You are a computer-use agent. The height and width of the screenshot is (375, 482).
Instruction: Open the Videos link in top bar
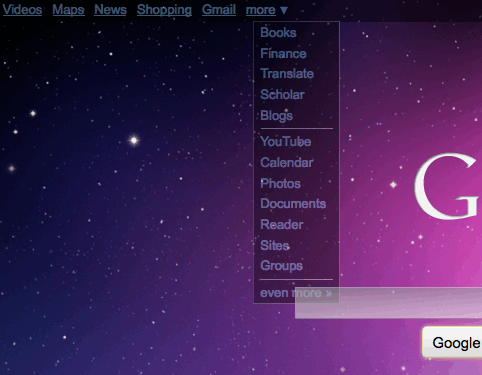(x=22, y=10)
